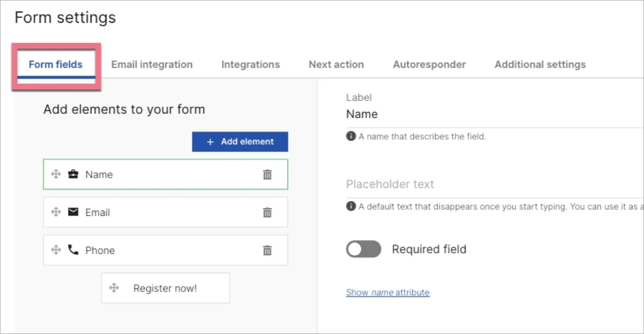Switch to the Next action tab
Viewport: 644px width, 334px height.
(336, 64)
